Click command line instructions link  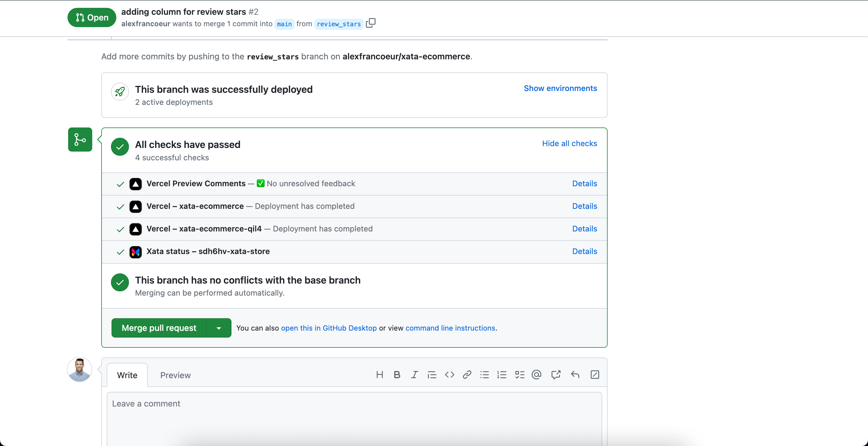[450, 328]
